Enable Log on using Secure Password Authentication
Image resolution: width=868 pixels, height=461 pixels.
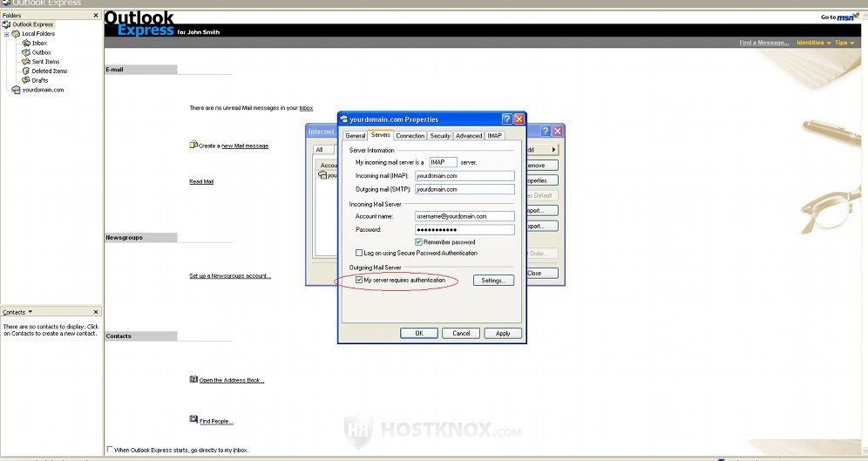[359, 253]
